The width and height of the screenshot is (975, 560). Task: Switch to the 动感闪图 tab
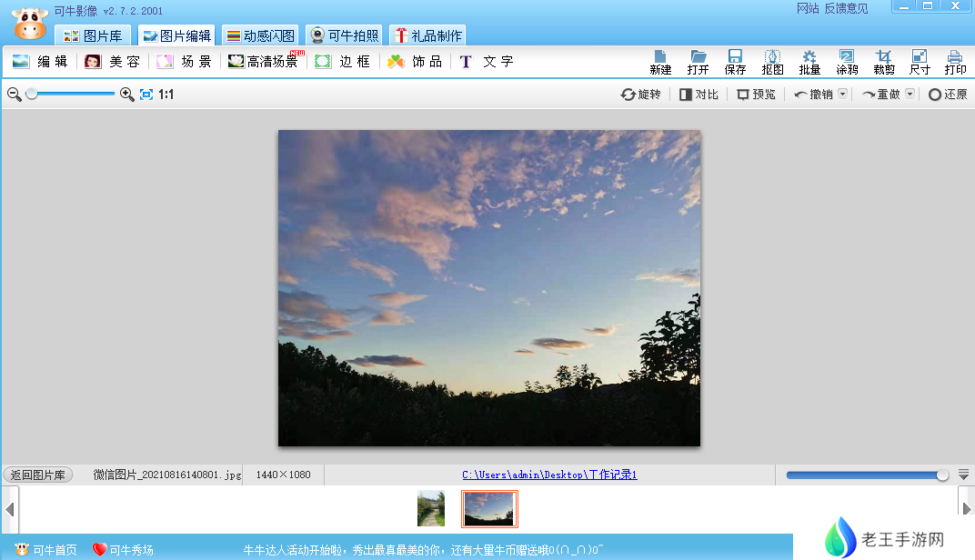[261, 36]
